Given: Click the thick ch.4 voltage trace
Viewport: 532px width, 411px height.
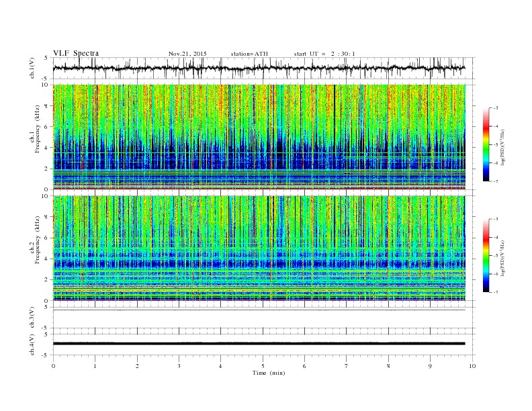Looking at the screenshot, I should [x=259, y=344].
